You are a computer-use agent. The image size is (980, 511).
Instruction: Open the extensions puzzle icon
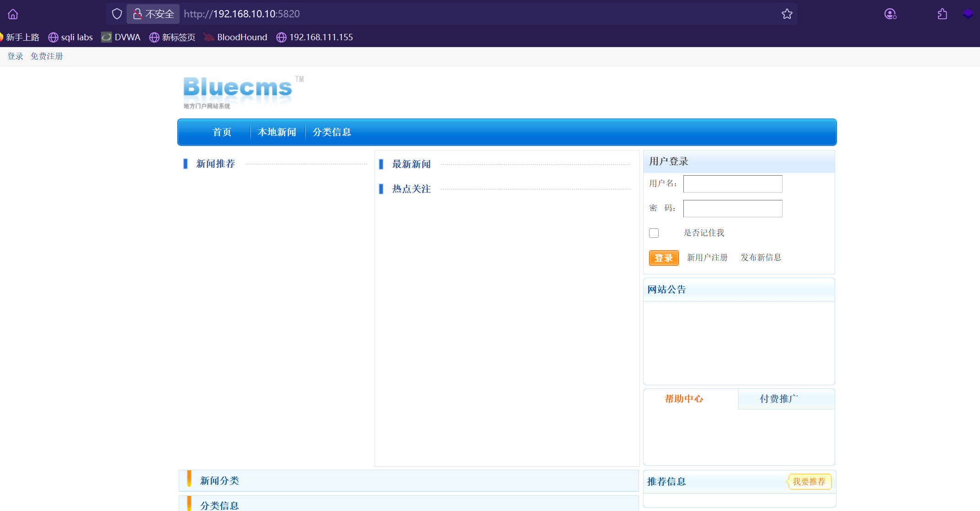click(942, 14)
